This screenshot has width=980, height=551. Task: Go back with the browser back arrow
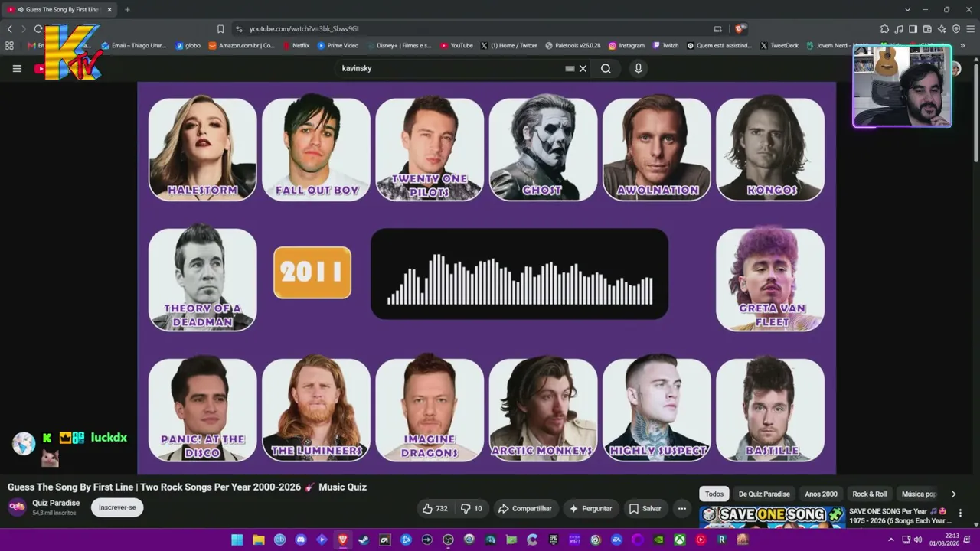coord(10,29)
